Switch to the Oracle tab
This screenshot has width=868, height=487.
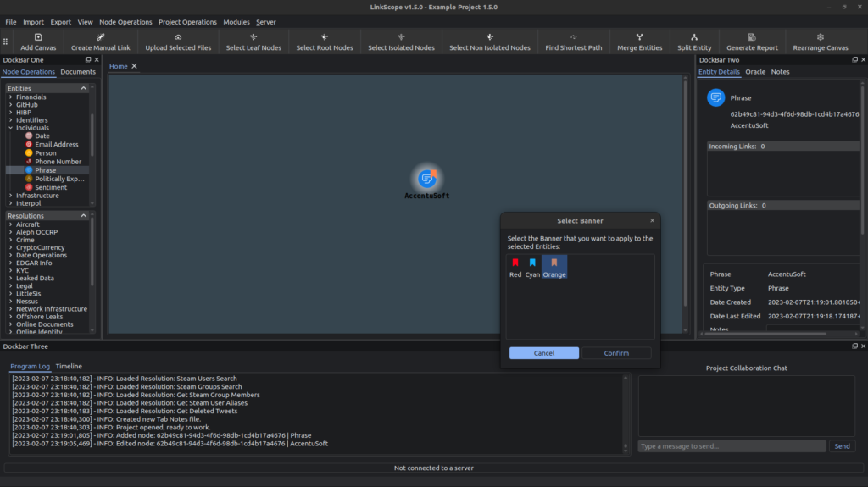click(755, 72)
